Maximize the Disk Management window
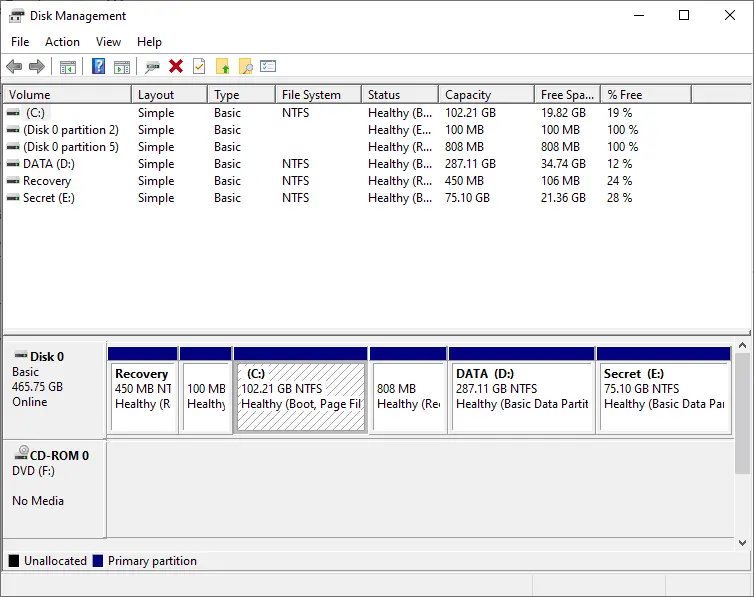Image resolution: width=754 pixels, height=597 pixels. (x=684, y=15)
